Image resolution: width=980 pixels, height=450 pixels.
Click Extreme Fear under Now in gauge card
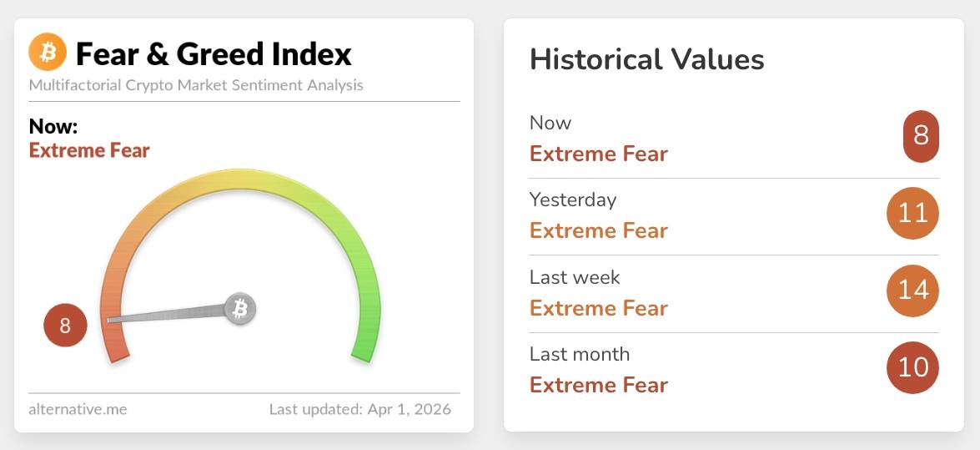pyautogui.click(x=89, y=151)
